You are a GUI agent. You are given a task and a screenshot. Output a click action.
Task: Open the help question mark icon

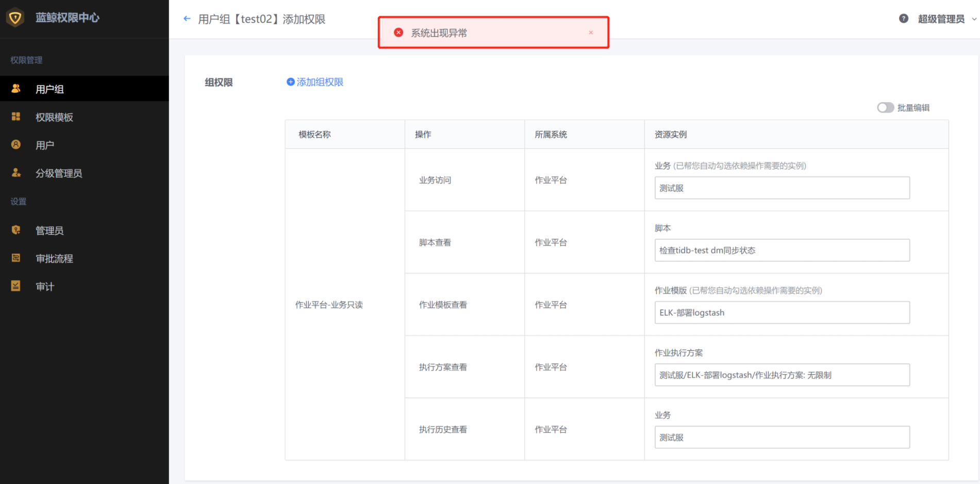click(903, 18)
